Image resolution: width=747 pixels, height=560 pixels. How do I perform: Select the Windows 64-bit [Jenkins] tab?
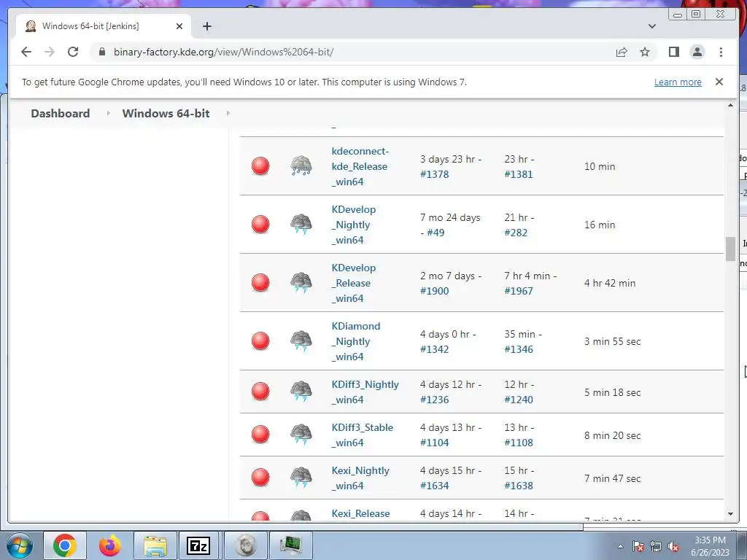104,26
